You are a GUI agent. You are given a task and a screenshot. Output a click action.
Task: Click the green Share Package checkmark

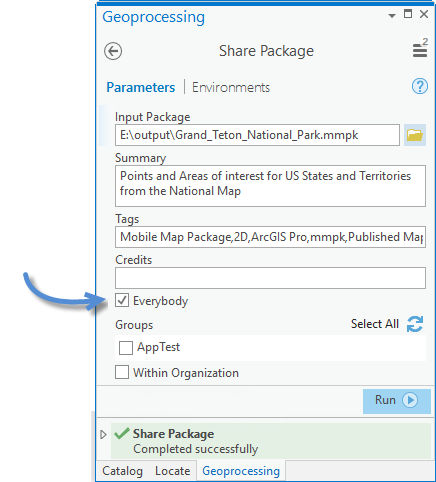122,433
